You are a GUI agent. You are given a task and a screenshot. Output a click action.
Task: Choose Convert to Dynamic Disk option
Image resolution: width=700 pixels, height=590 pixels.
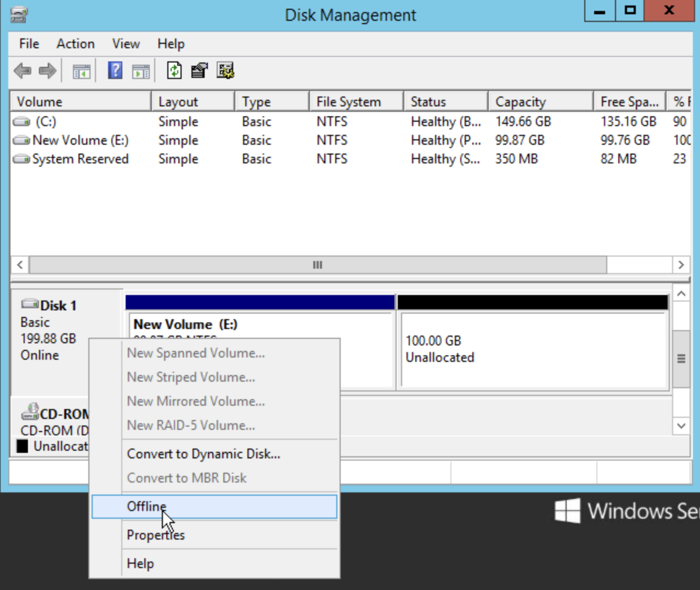pos(204,454)
